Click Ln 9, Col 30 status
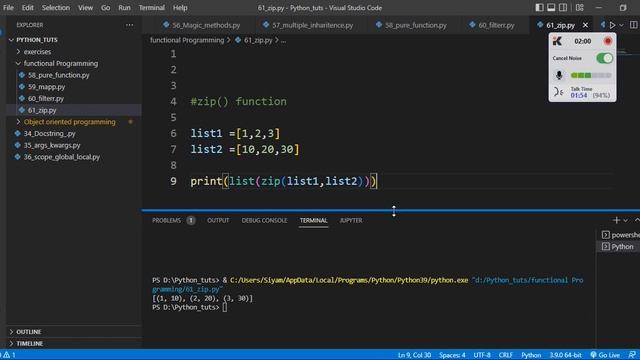 point(414,355)
